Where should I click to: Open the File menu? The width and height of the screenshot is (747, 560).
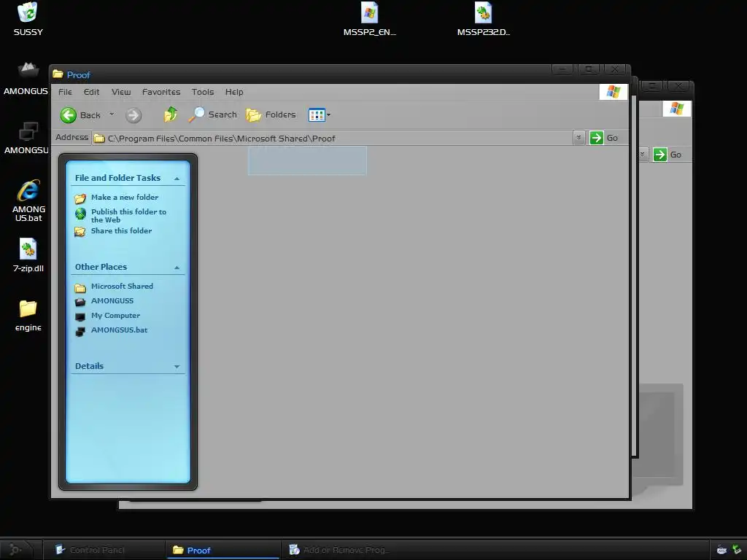[x=65, y=92]
